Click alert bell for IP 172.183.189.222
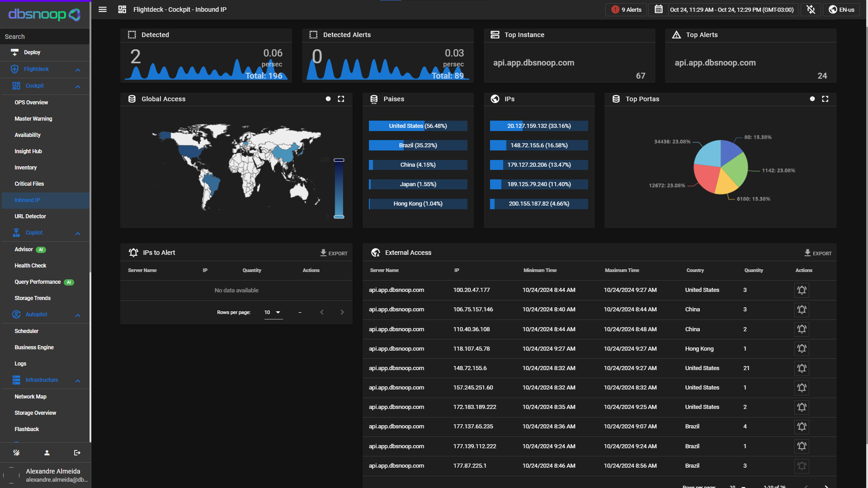The height and width of the screenshot is (488, 868). [802, 407]
